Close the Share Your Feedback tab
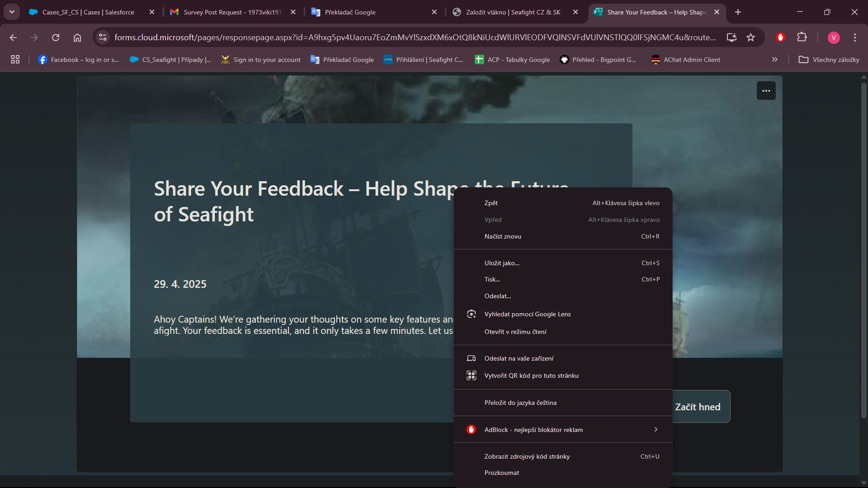This screenshot has width=868, height=488. (x=717, y=12)
